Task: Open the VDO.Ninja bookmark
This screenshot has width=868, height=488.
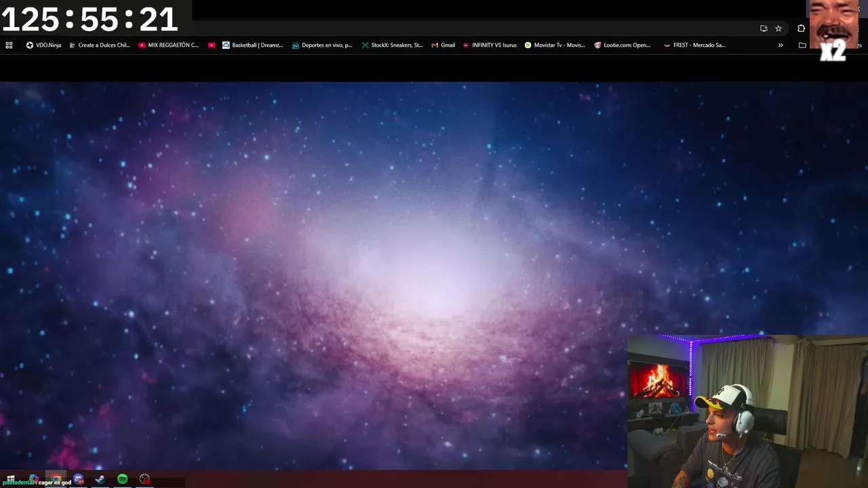Action: click(x=43, y=45)
